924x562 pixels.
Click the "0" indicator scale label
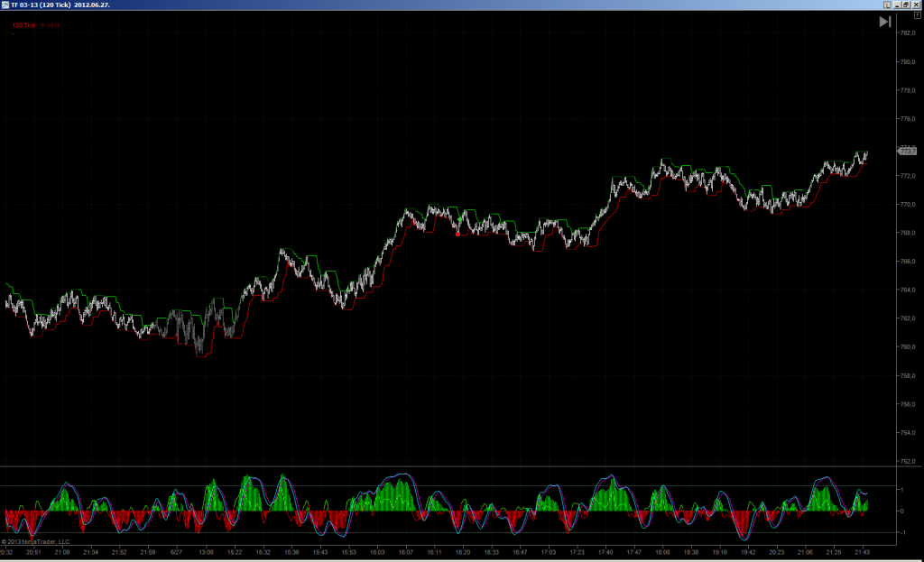901,511
